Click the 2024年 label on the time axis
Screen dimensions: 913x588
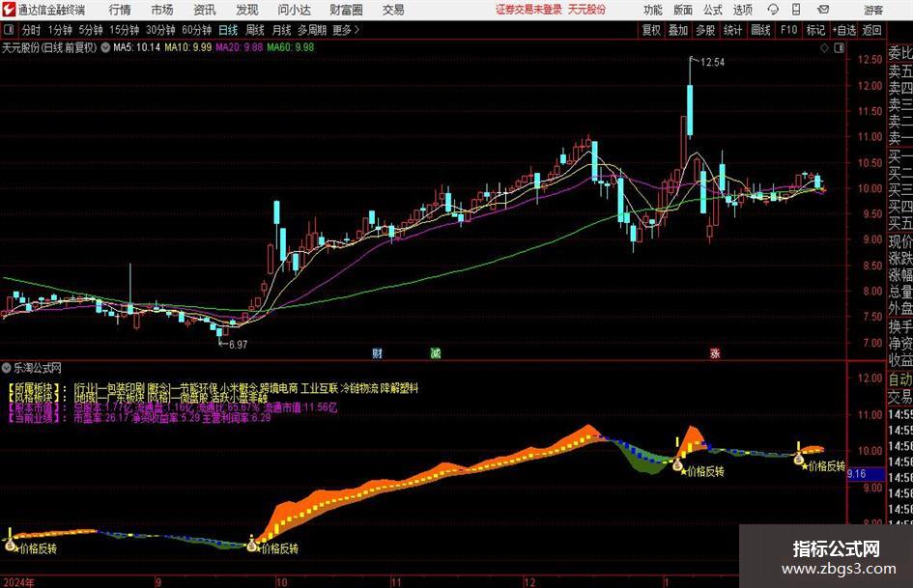tap(18, 582)
